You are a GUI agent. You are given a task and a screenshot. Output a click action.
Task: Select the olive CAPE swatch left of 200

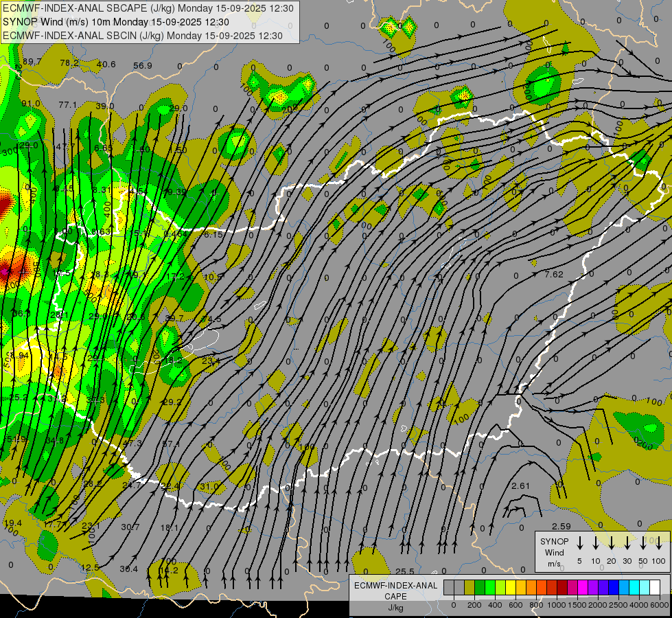[x=470, y=587]
